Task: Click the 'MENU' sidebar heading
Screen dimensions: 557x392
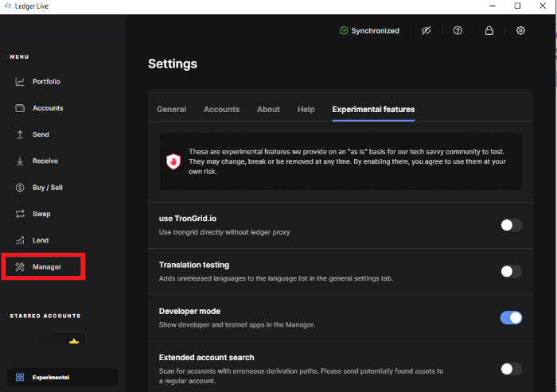Action: pos(19,56)
